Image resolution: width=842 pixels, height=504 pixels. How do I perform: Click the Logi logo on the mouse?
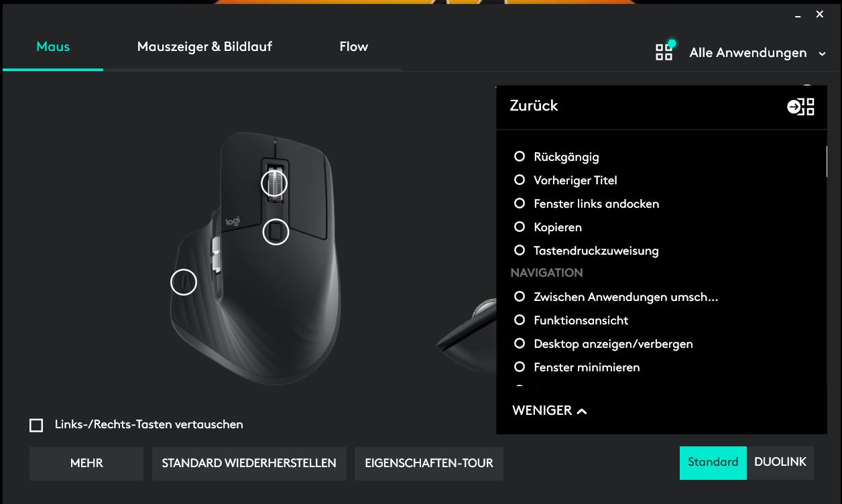233,221
